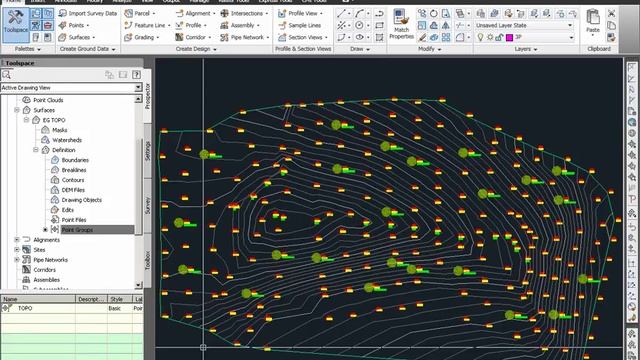Click the Cut scissors icon in Clipboard
The width and height of the screenshot is (640, 360).
coord(611,13)
